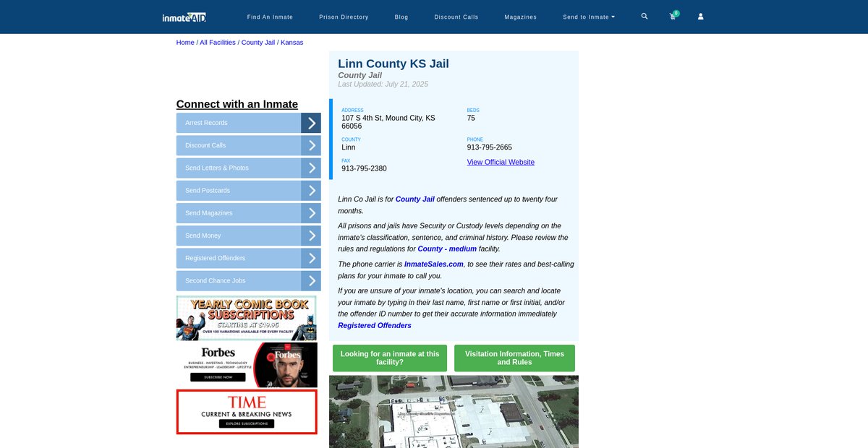Click the arrow beside Arrest Records
Image resolution: width=868 pixels, height=448 pixels.
tap(311, 123)
